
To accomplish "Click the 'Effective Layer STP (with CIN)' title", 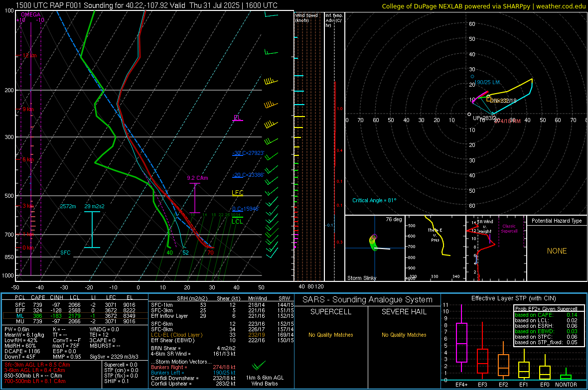I will click(x=513, y=298).
